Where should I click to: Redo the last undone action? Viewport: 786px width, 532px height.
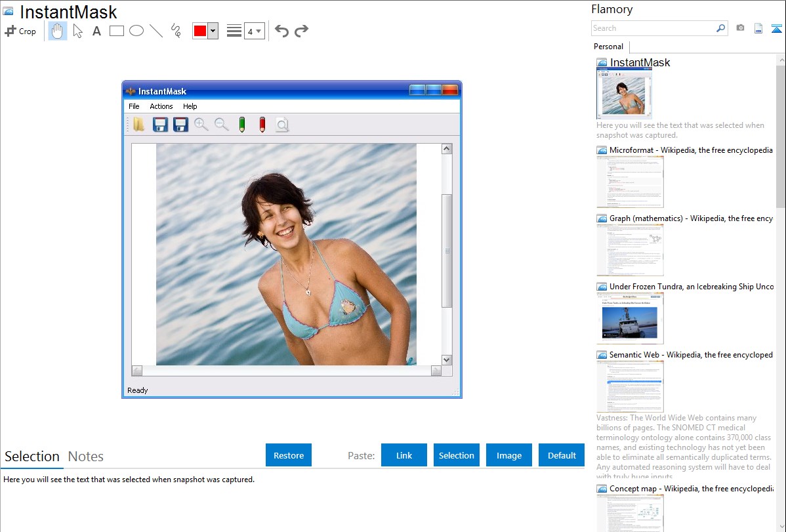pyautogui.click(x=301, y=31)
